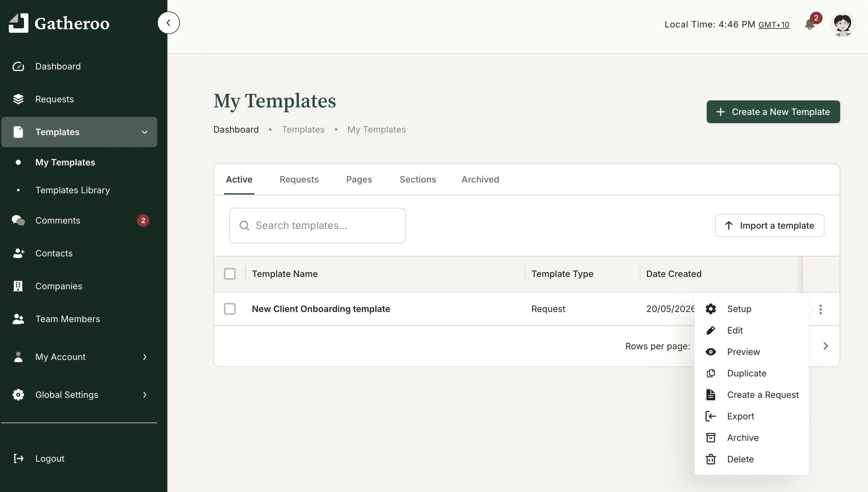Collapse the Templates menu chevron
This screenshot has width=868, height=492.
pyautogui.click(x=145, y=132)
